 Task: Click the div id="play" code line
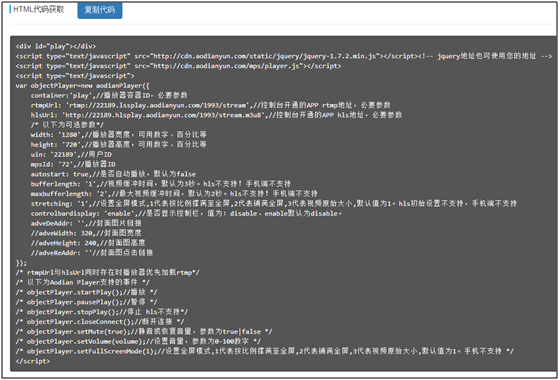(x=56, y=46)
